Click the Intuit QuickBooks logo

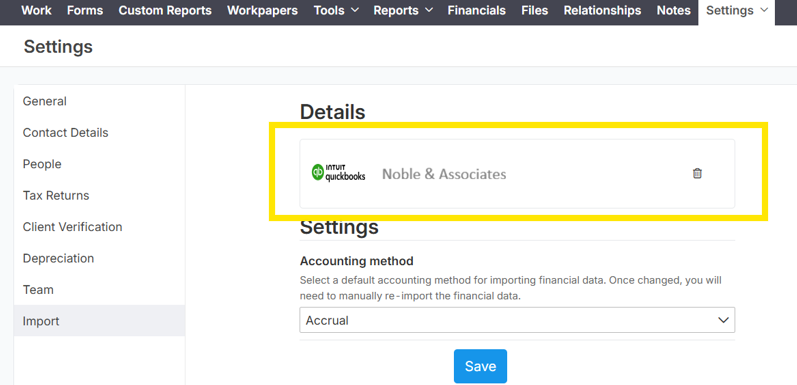tap(339, 173)
